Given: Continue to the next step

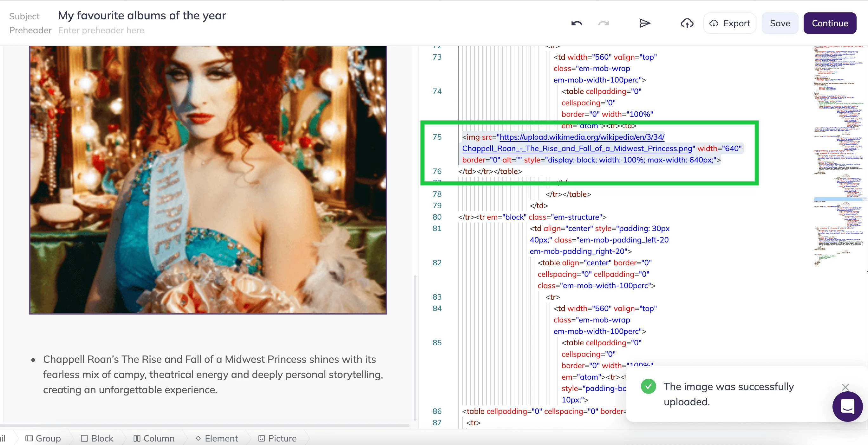Looking at the screenshot, I should tap(830, 23).
